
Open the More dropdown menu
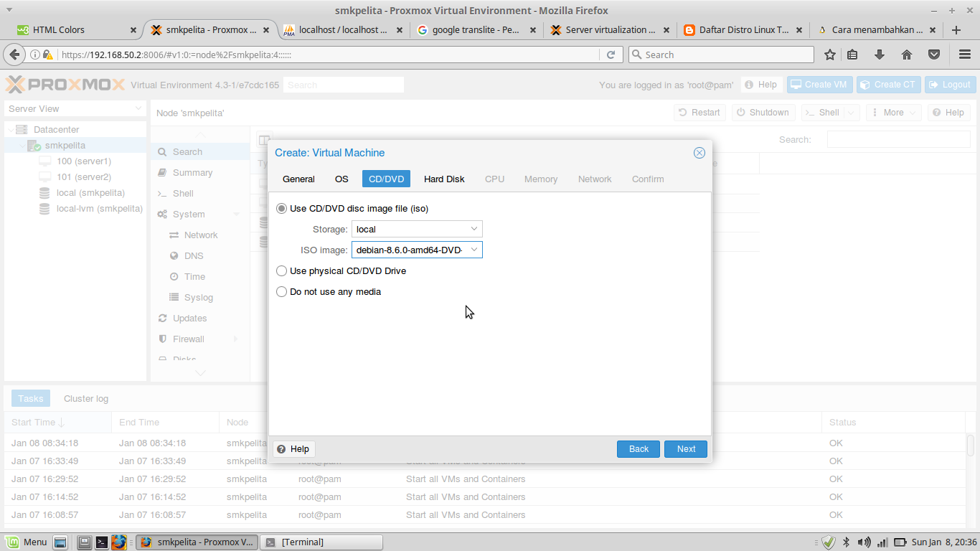[894, 113]
